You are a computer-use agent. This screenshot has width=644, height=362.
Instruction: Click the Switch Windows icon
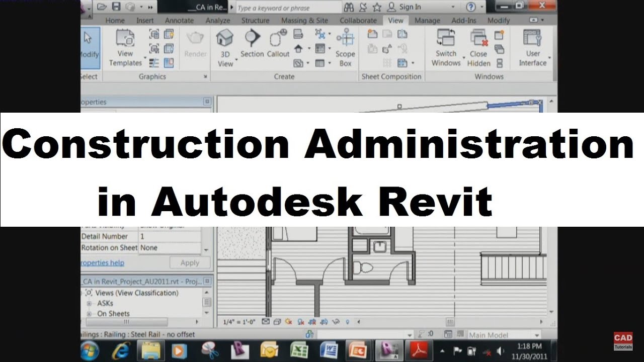(446, 38)
